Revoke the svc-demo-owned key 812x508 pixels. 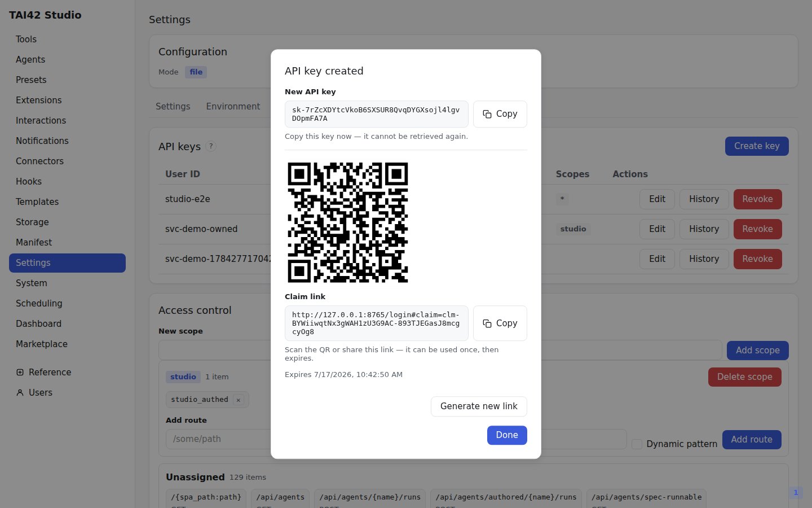(757, 229)
